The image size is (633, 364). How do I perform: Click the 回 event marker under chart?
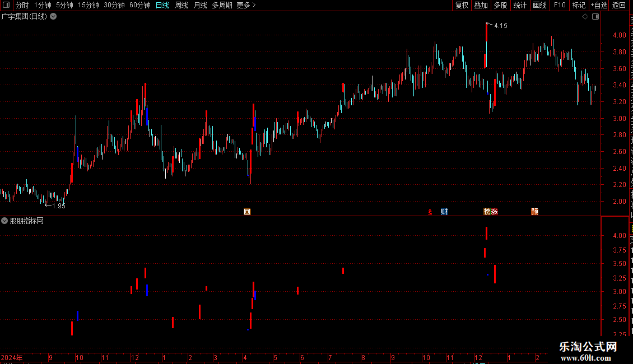pos(247,212)
